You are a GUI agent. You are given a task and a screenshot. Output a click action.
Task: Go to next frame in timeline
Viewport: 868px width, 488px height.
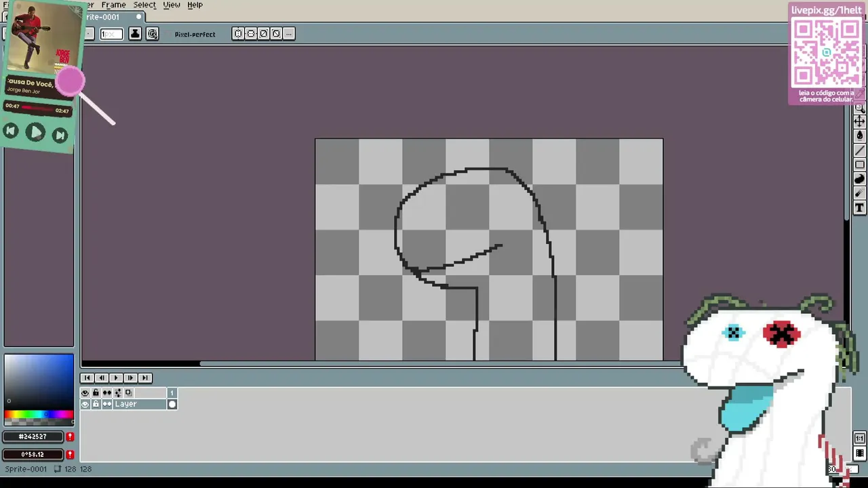click(x=130, y=378)
